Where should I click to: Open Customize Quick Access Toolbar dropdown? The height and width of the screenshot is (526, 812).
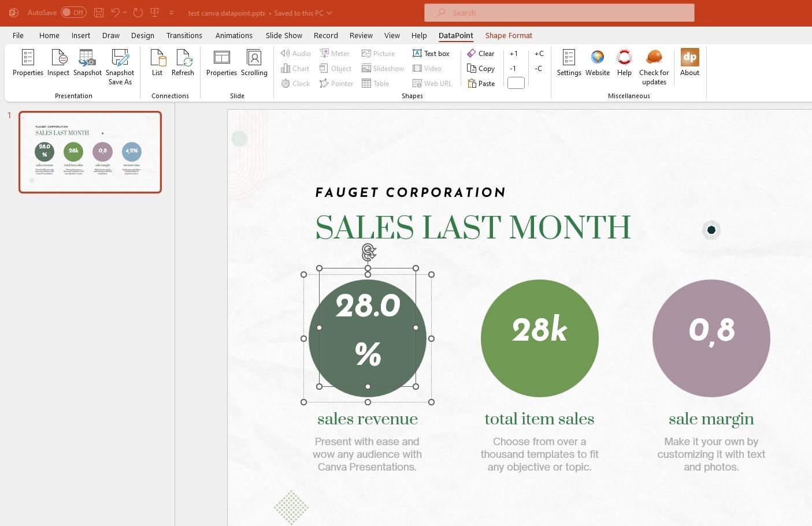coord(171,13)
